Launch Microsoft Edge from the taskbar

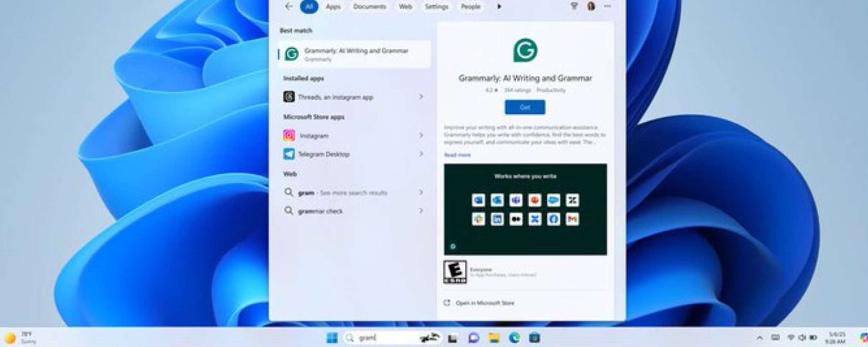coord(514,338)
